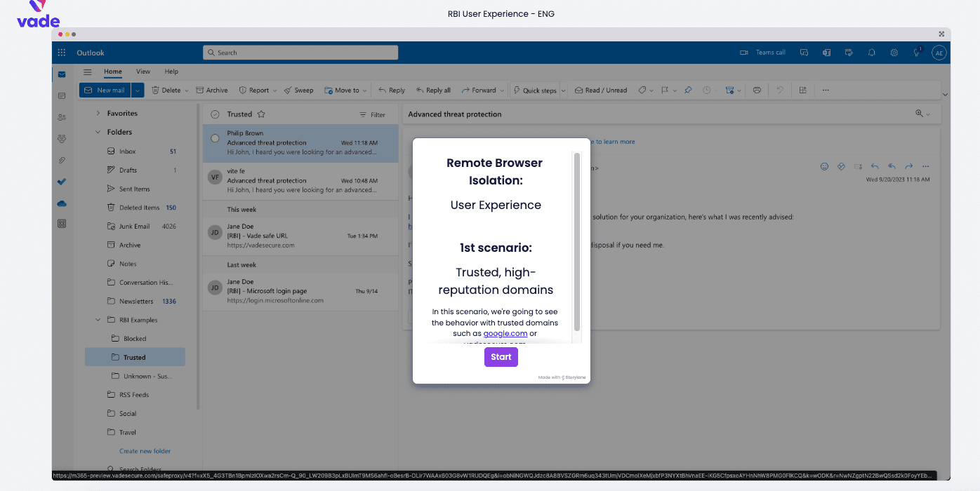The width and height of the screenshot is (980, 491).
Task: Click the dialog's vertical scrollbar
Action: point(577,242)
